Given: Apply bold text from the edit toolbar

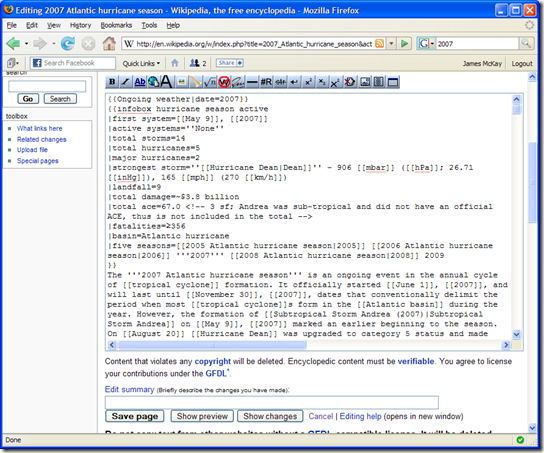Looking at the screenshot, I should click(x=112, y=82).
